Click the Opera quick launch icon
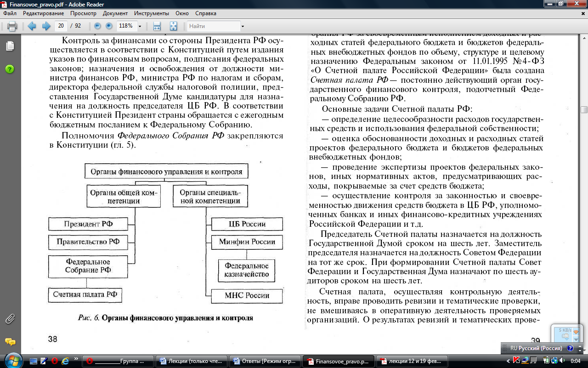Viewport: 588px width, 368px height. (x=54, y=361)
